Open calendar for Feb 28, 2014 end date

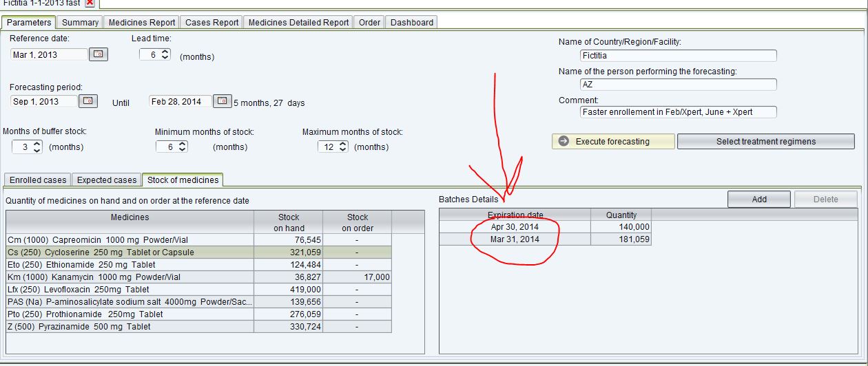tap(222, 101)
